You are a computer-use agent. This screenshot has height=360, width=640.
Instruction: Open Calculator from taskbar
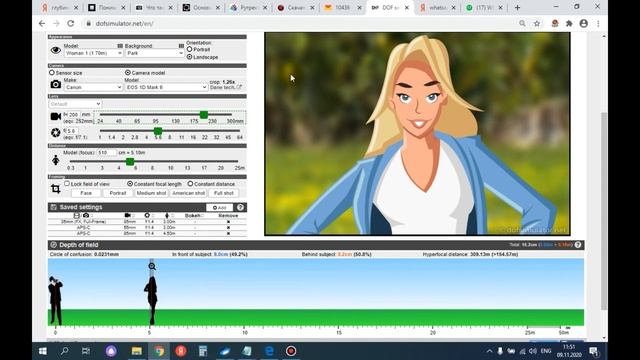(203, 351)
